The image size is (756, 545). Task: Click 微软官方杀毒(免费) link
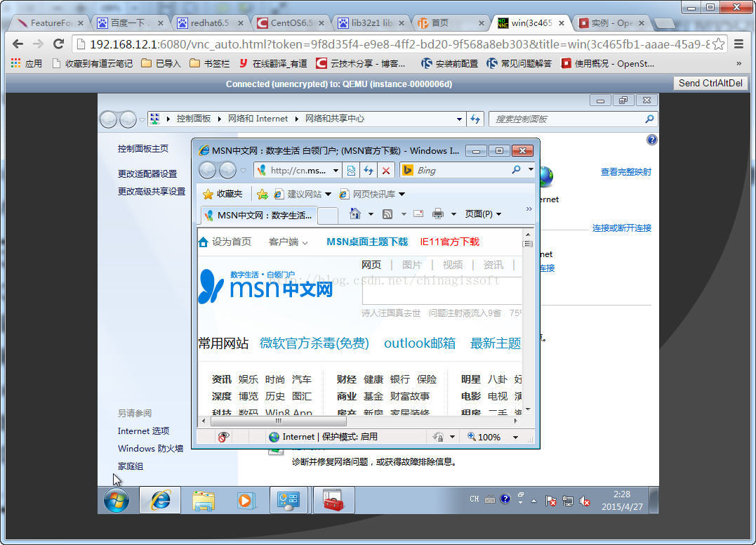click(x=314, y=343)
